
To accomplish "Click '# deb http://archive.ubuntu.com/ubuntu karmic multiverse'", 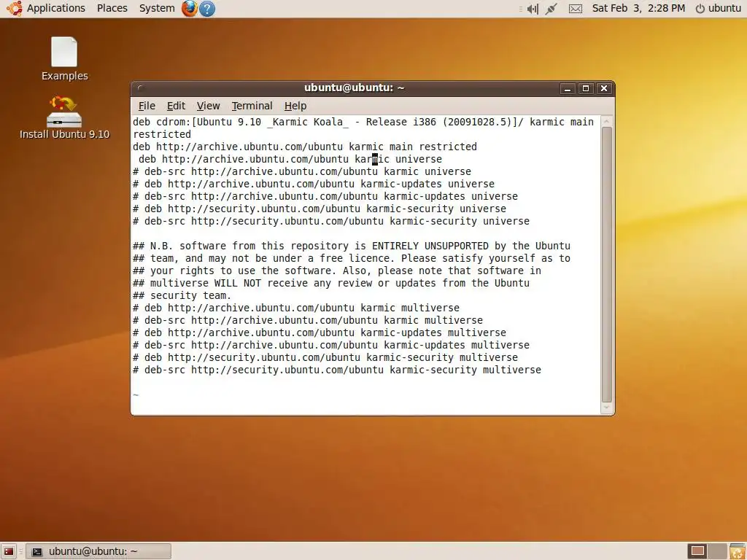I will pyautogui.click(x=296, y=308).
